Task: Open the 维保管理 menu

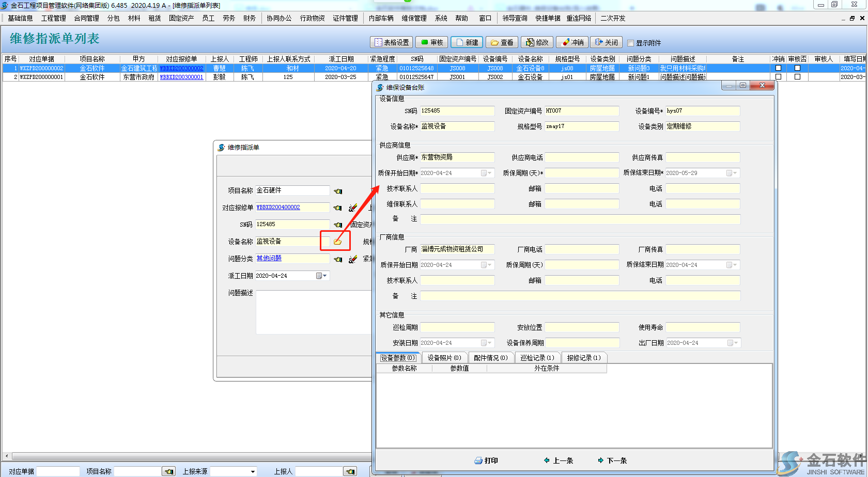Action: point(414,18)
